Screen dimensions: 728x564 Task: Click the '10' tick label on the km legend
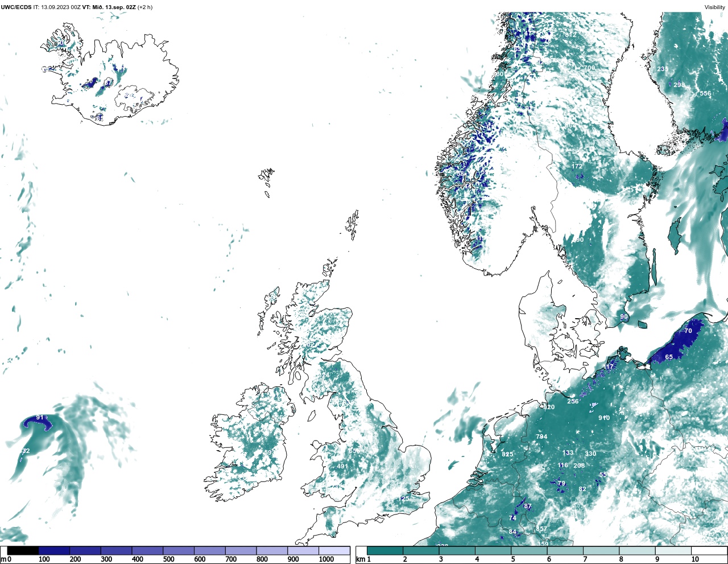point(695,559)
